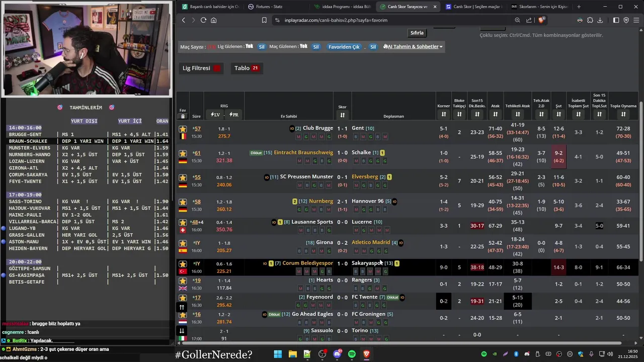Sort by İsabetli Toplam Şut column

tap(579, 115)
